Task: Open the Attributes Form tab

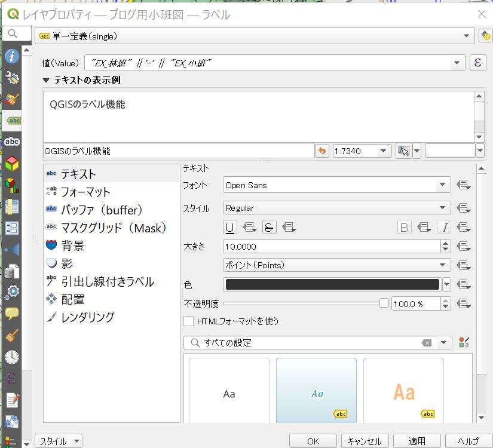Action: point(12,228)
